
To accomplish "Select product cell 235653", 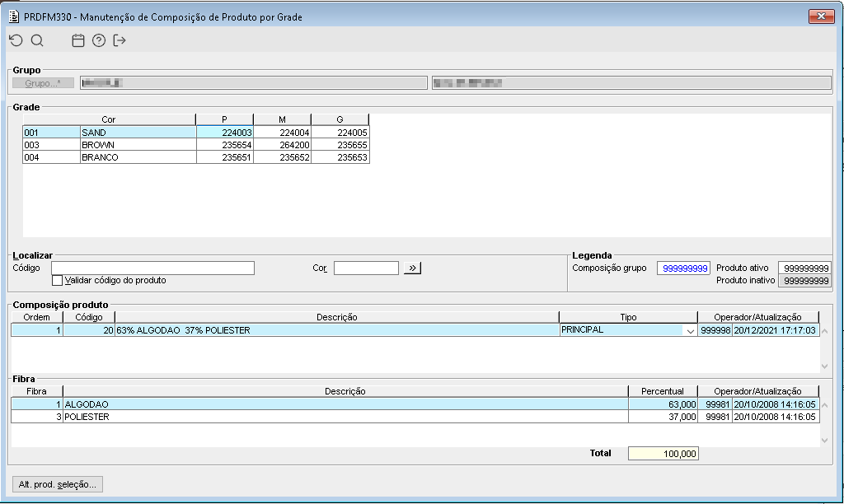I will 340,157.
